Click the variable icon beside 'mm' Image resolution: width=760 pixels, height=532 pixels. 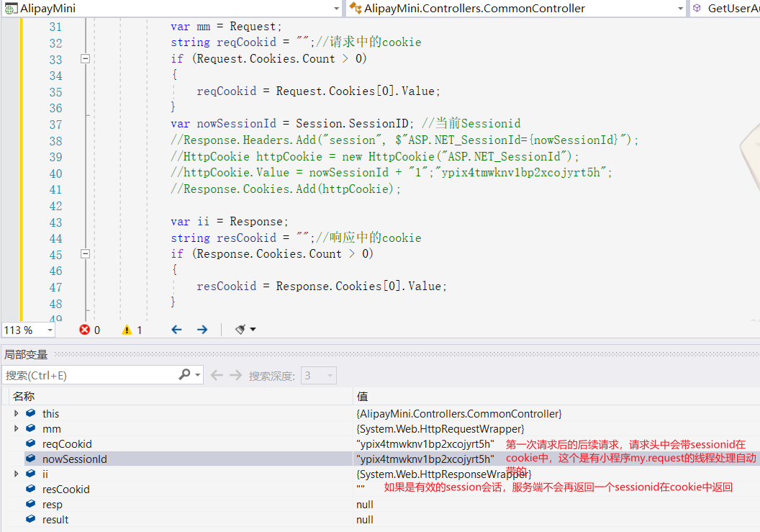pos(30,428)
